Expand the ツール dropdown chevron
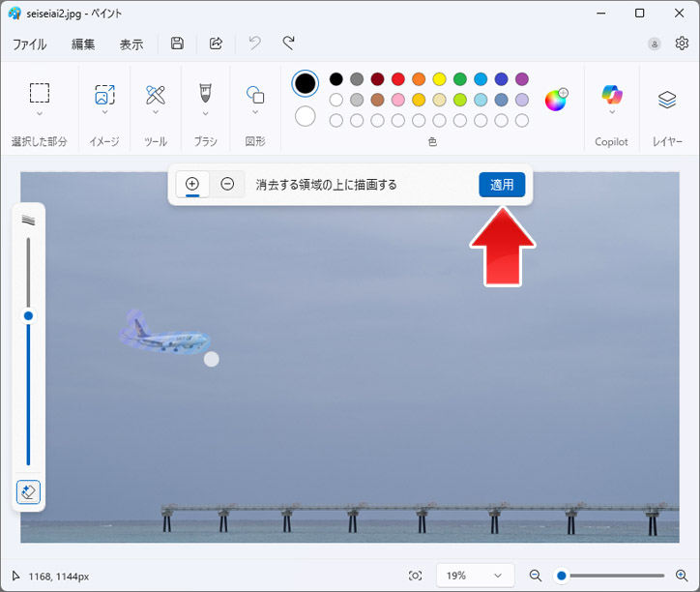Image resolution: width=700 pixels, height=592 pixels. pos(156,112)
